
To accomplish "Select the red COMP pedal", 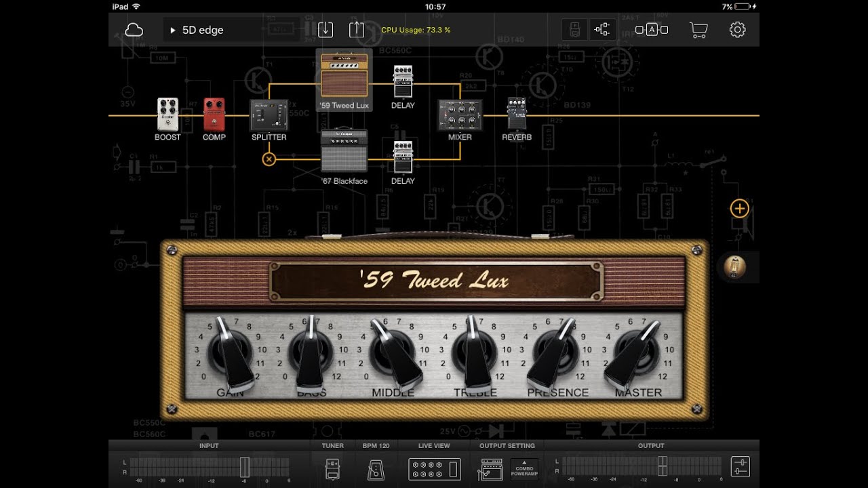I will tap(214, 114).
